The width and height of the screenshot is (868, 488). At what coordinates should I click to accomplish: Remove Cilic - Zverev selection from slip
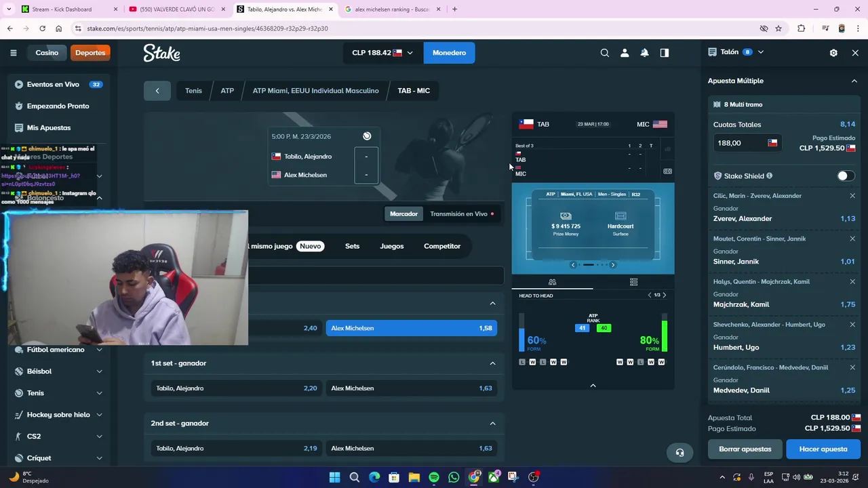point(852,196)
